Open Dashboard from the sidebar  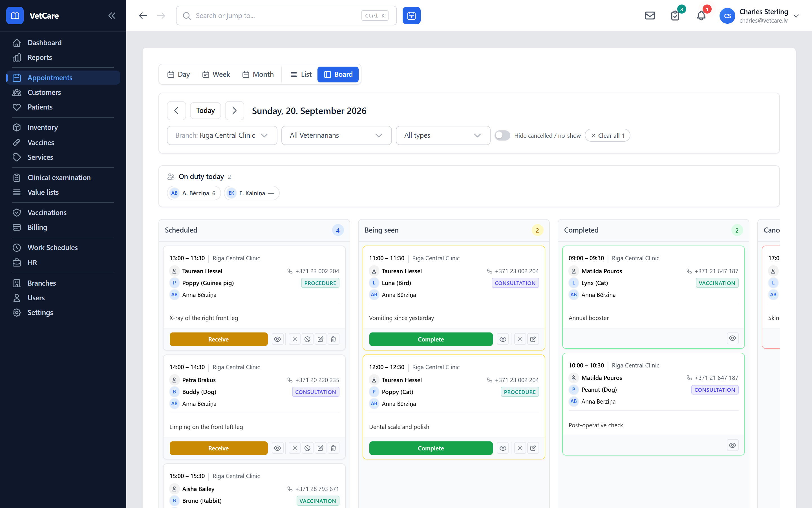(x=63, y=43)
